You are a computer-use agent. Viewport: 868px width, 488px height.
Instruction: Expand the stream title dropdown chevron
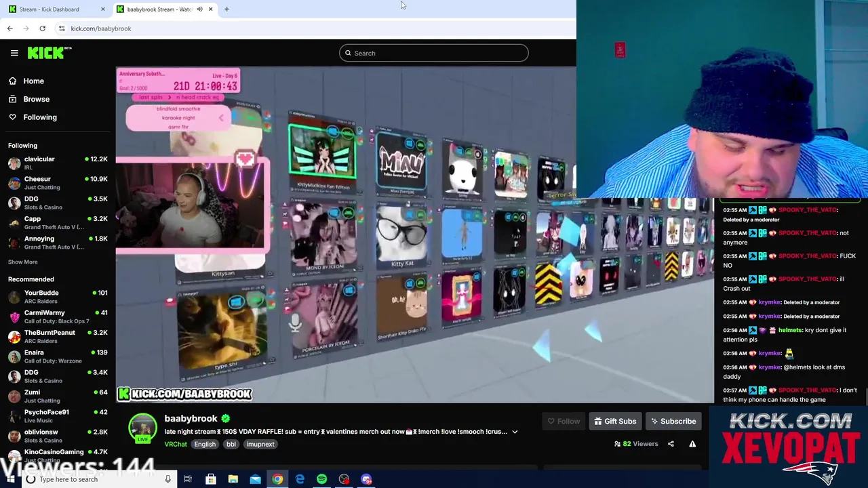[x=515, y=432]
